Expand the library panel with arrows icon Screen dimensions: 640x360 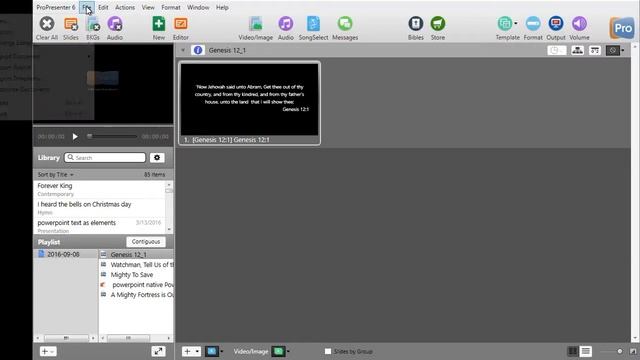[x=158, y=351]
